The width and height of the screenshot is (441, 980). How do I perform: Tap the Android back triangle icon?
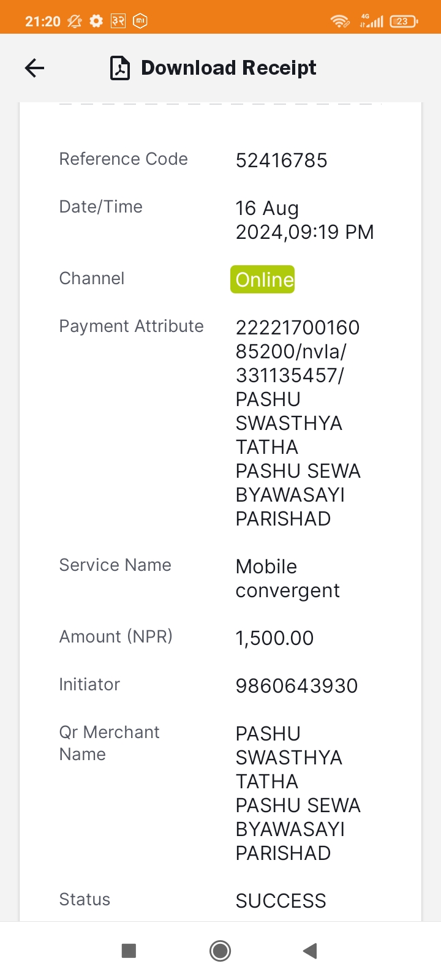tap(310, 951)
